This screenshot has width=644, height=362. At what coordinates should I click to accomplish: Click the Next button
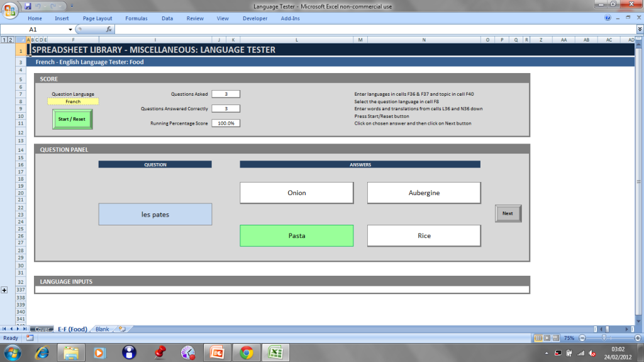(x=508, y=213)
